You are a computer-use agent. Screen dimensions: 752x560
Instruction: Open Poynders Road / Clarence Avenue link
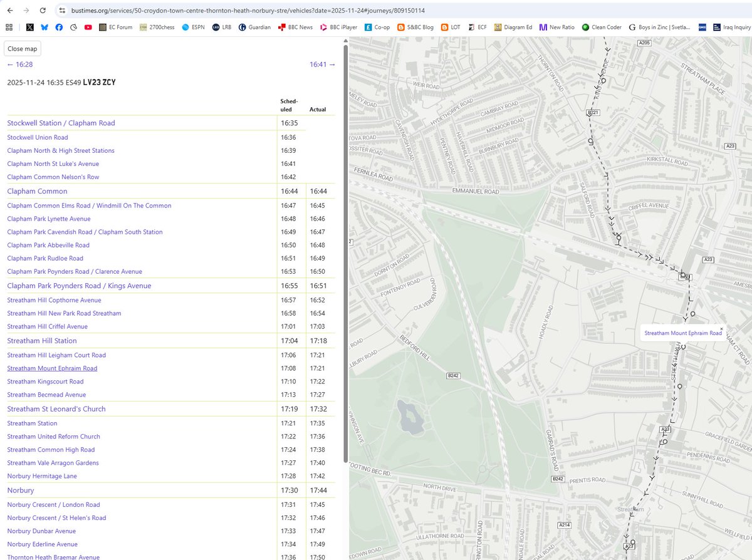75,271
